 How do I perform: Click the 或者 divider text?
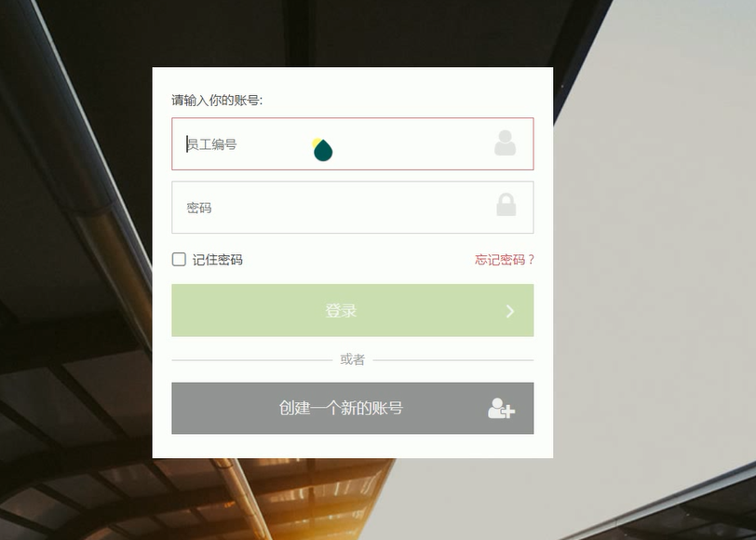click(x=353, y=359)
